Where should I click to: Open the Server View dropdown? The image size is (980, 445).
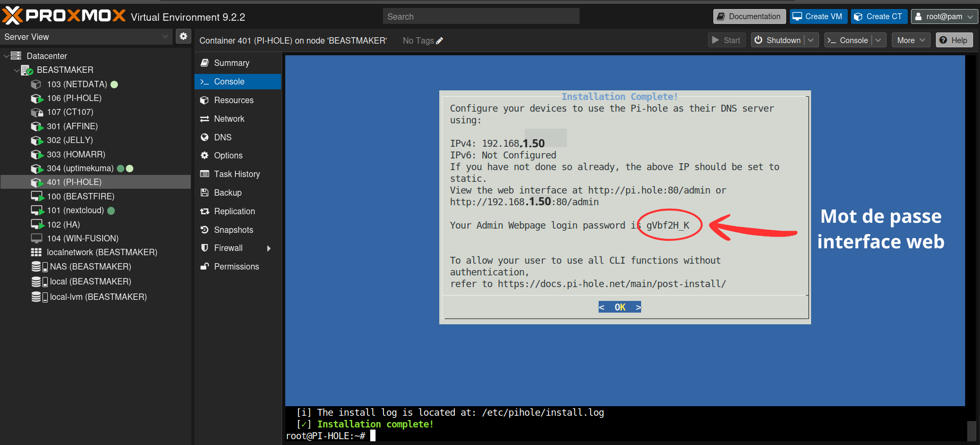point(165,37)
